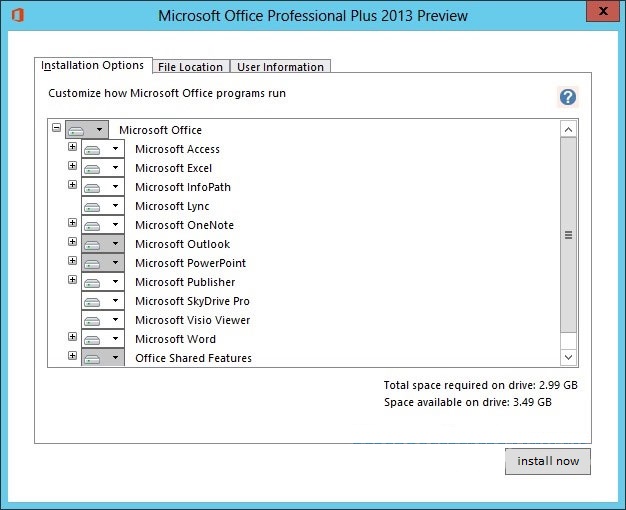Open install options dropdown for Microsoft Office
The width and height of the screenshot is (626, 510).
tap(87, 130)
